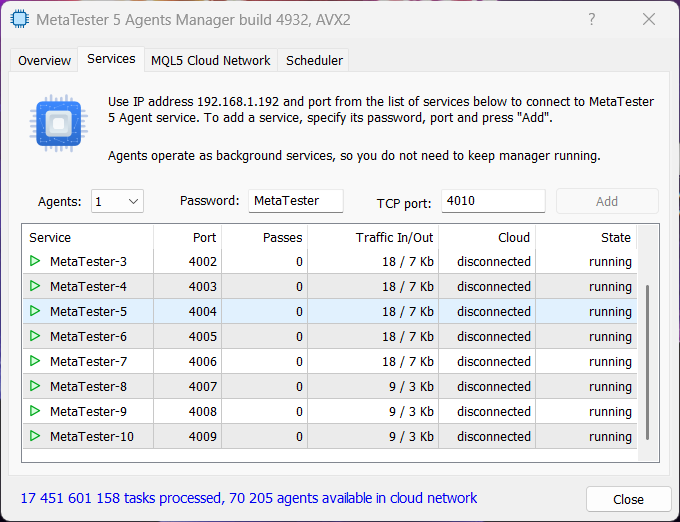
Task: Click the green play icon for MetaTester-9
Action: click(x=35, y=411)
